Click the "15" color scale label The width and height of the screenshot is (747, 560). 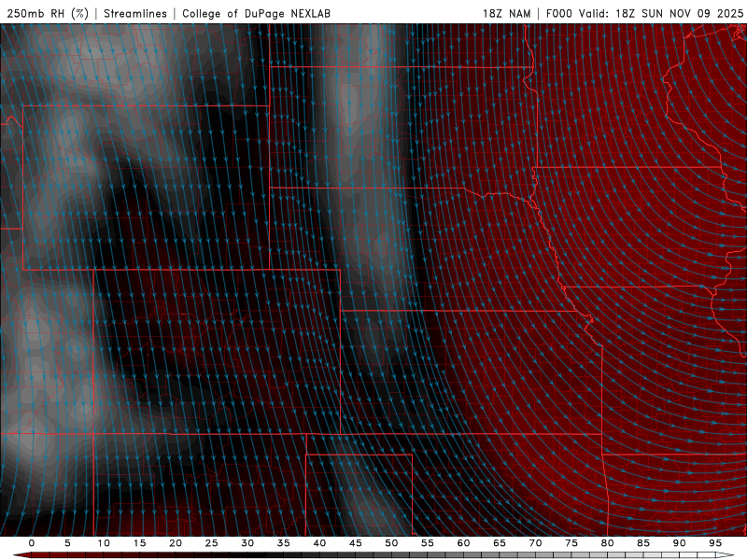(139, 543)
